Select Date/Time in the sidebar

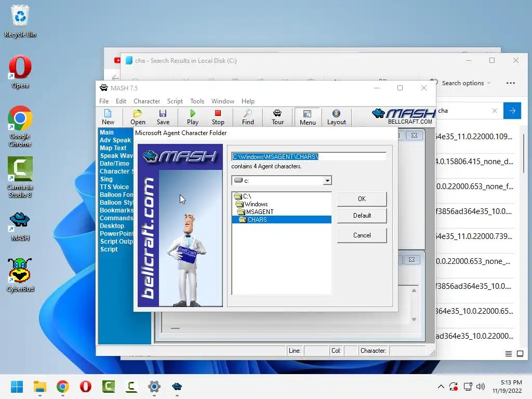(x=114, y=164)
